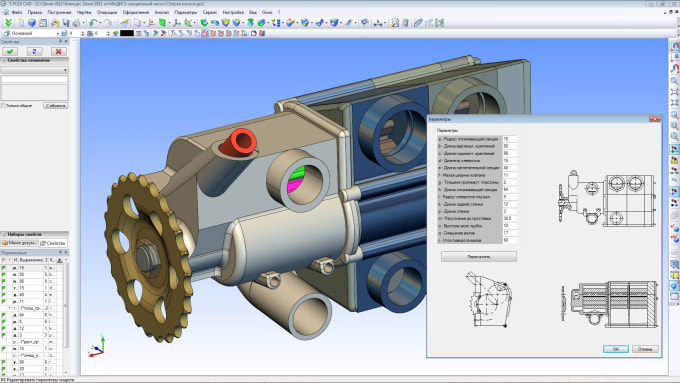Click the save diskette icon
This screenshot has width=680, height=383.
65,23
